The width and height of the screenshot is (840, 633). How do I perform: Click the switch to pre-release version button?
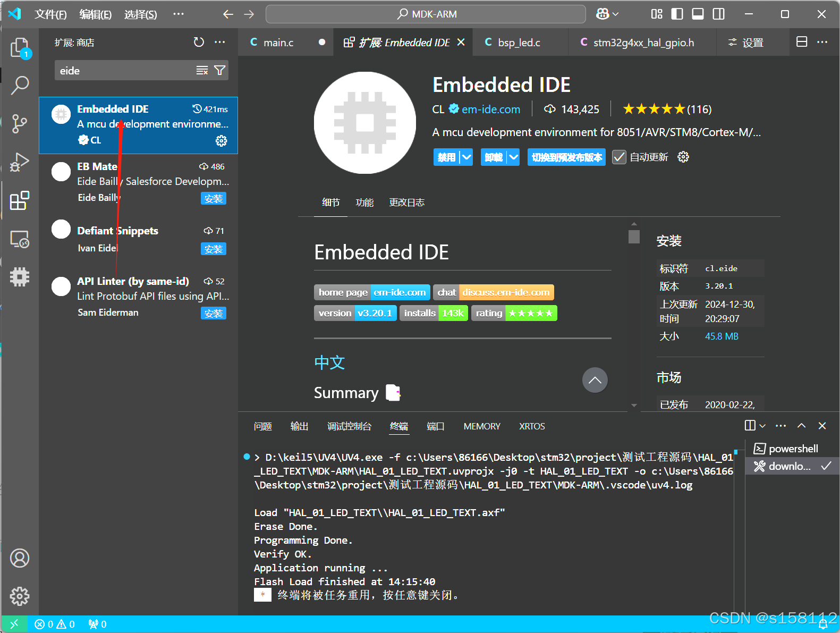coord(567,157)
